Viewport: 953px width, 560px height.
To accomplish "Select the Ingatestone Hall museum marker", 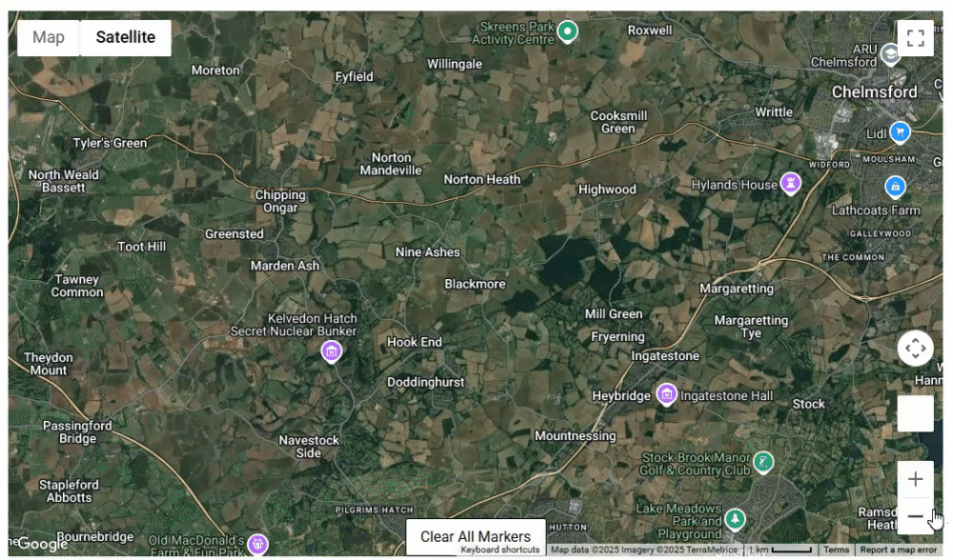I will 666,394.
